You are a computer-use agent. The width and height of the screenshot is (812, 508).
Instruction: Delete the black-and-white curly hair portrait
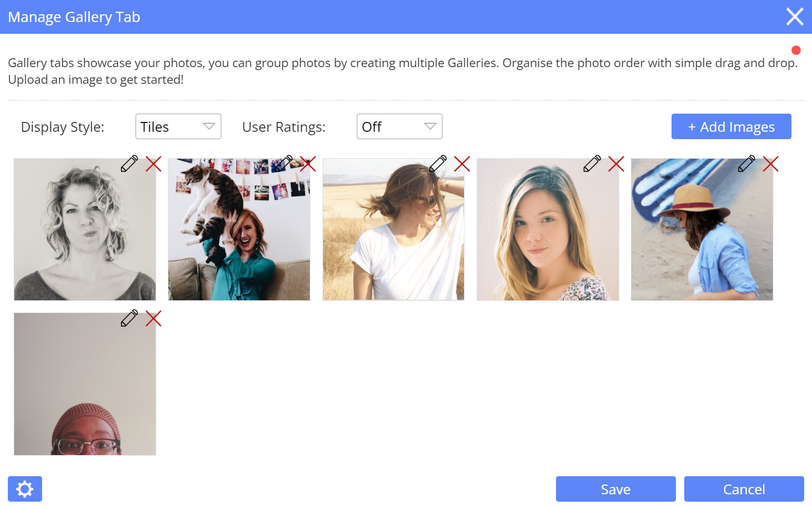click(154, 164)
